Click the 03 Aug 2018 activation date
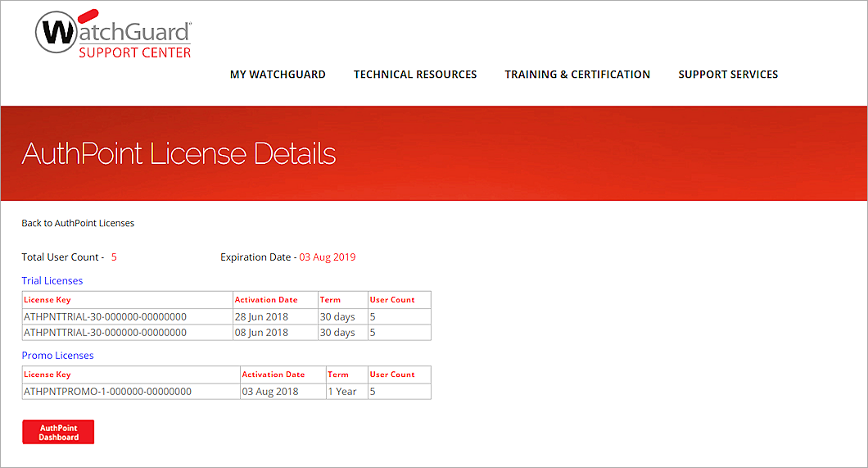 270,392
